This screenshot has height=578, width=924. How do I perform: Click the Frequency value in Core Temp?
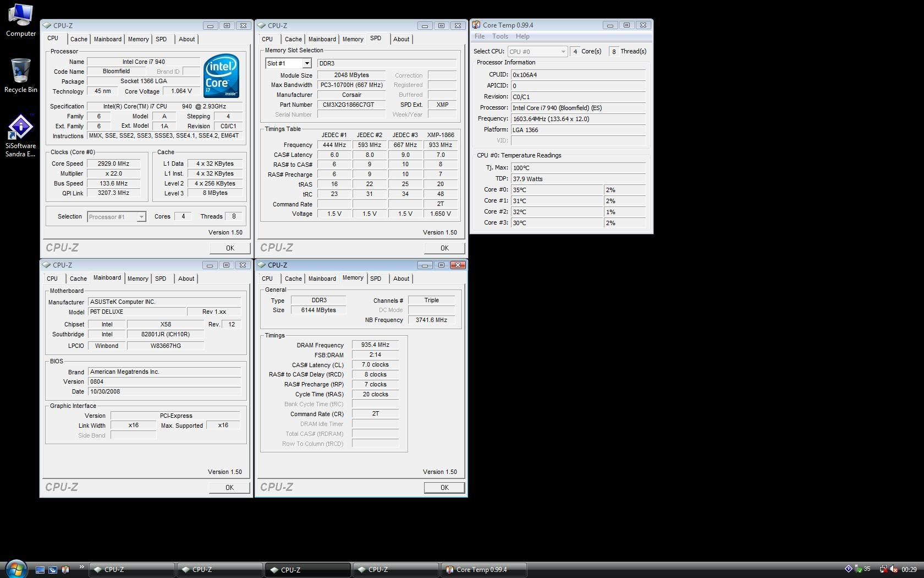pyautogui.click(x=578, y=119)
